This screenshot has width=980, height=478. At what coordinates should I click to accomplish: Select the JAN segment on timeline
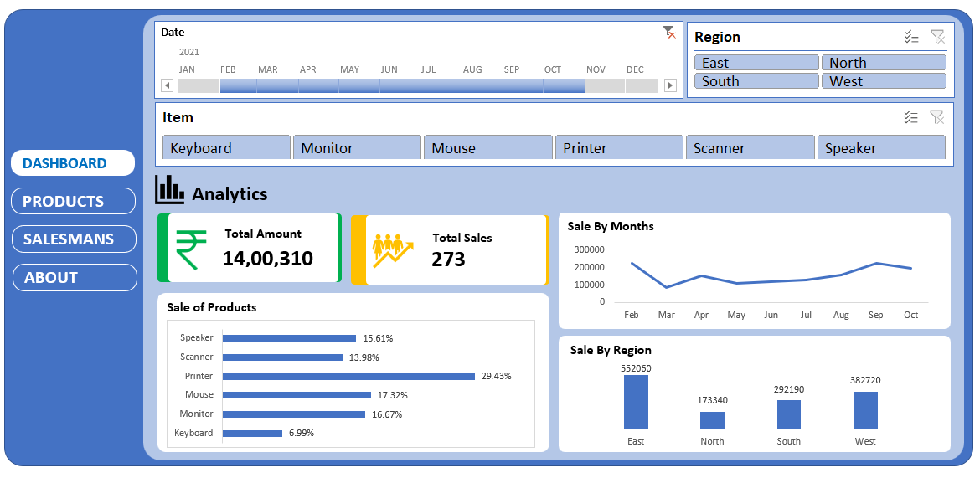pos(199,85)
